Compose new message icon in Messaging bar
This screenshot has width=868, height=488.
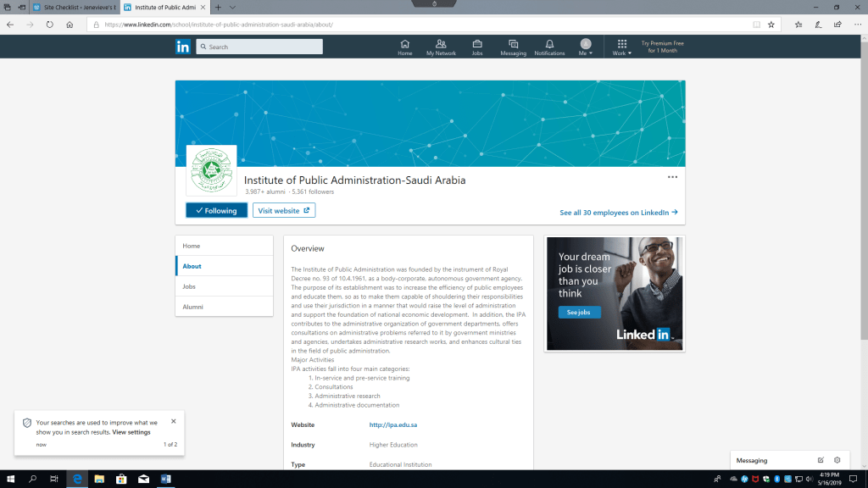coord(821,460)
